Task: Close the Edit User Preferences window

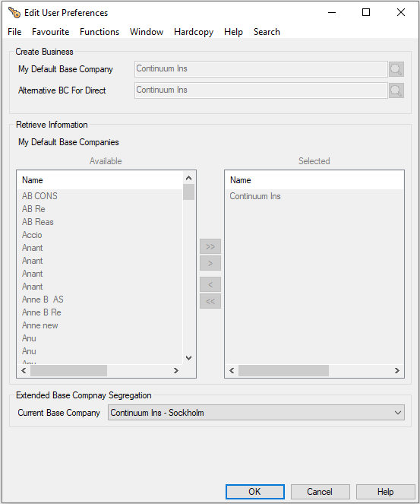Action: [x=401, y=12]
